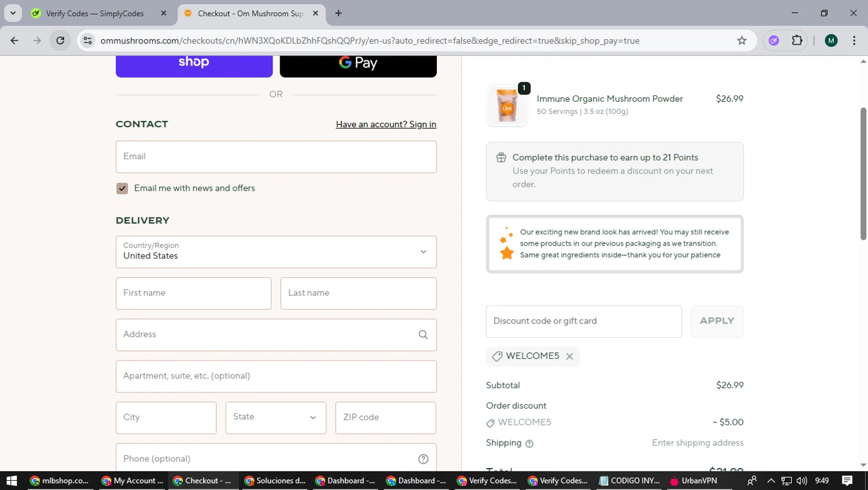
Task: Click Have an account? Sign in link
Action: click(x=386, y=124)
